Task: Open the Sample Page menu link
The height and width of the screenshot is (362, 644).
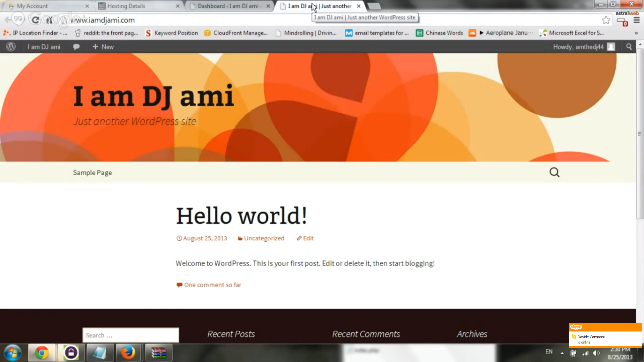Action: click(92, 173)
